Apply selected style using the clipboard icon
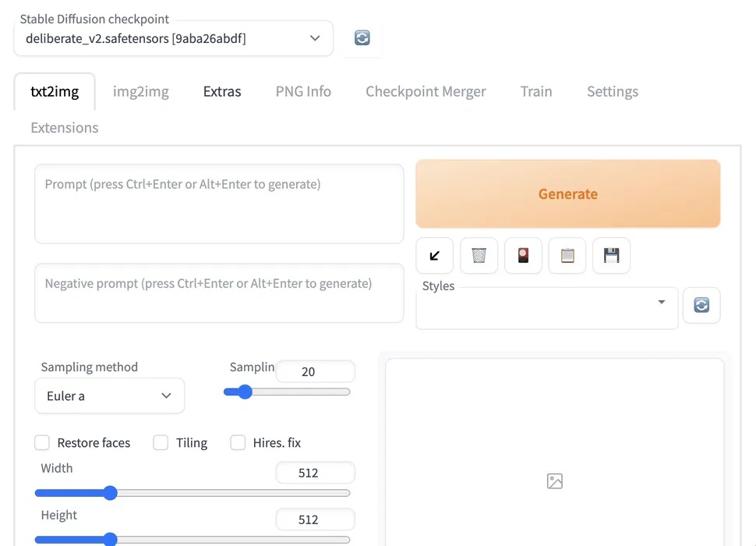756x546 pixels. 567,255
